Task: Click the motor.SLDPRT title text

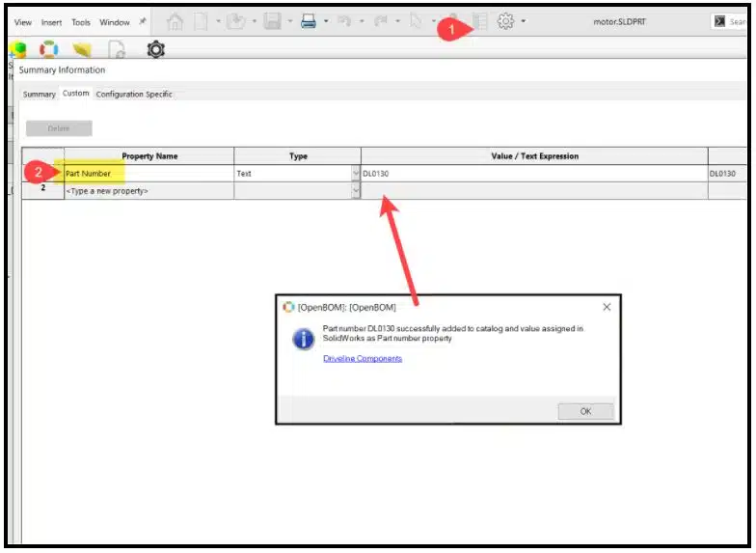Action: tap(619, 21)
